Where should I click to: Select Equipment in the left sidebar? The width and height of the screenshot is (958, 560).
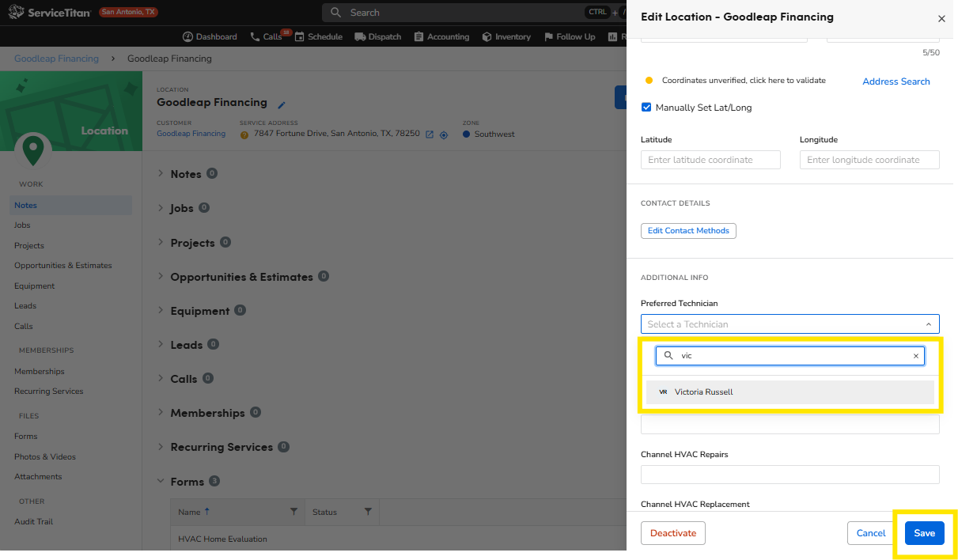[34, 286]
